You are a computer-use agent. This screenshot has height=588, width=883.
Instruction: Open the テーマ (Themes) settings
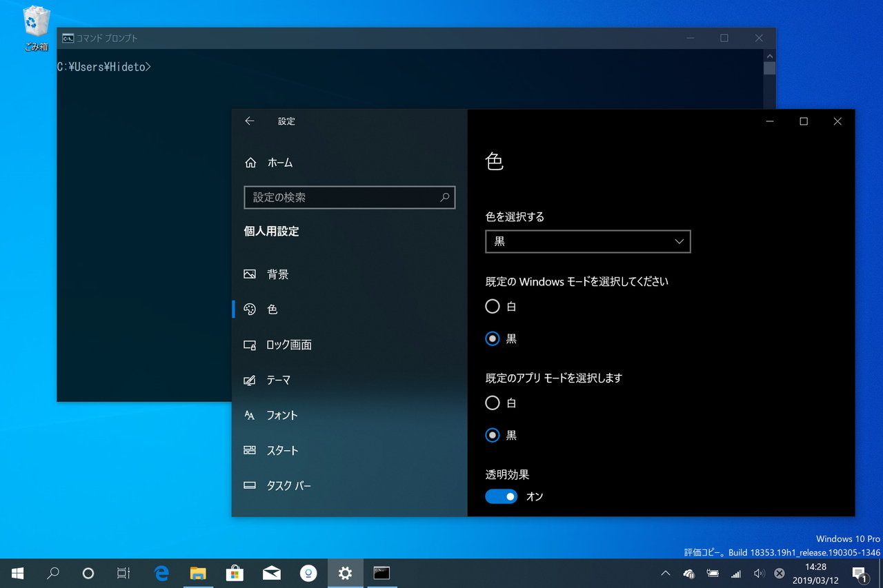coord(279,380)
